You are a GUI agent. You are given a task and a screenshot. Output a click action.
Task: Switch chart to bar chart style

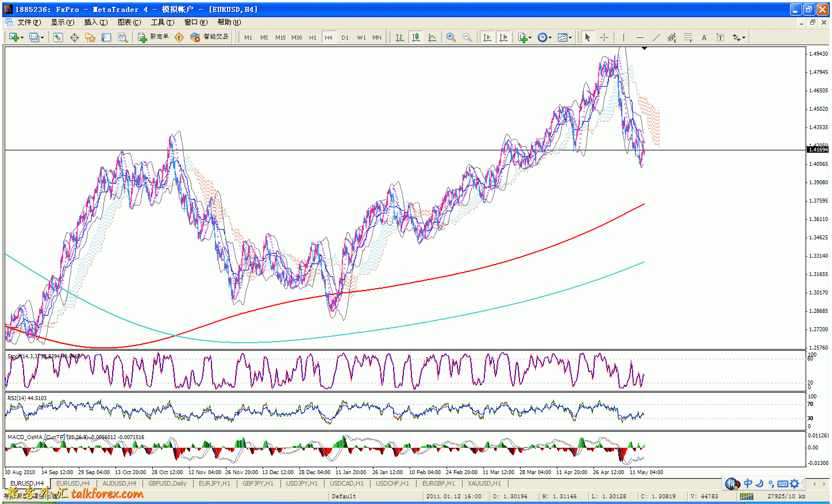[x=400, y=37]
